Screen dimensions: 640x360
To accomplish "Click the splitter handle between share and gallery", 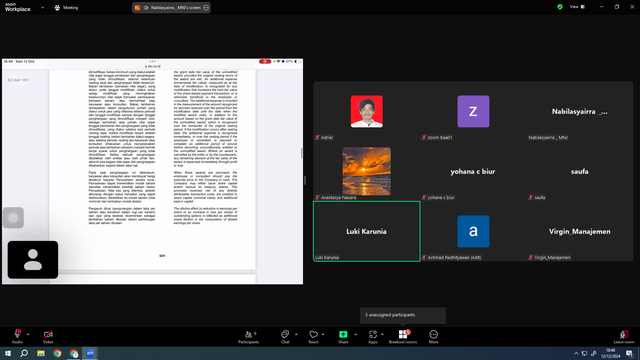I will [305, 180].
